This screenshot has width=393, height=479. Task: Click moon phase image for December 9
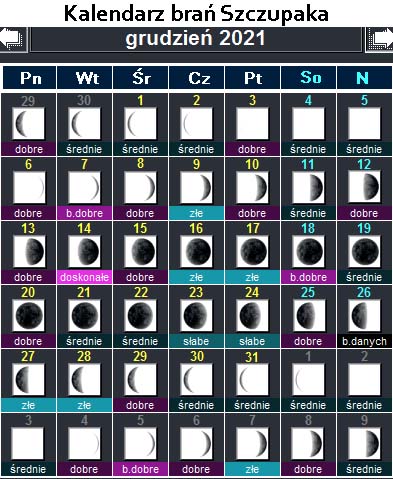[196, 187]
